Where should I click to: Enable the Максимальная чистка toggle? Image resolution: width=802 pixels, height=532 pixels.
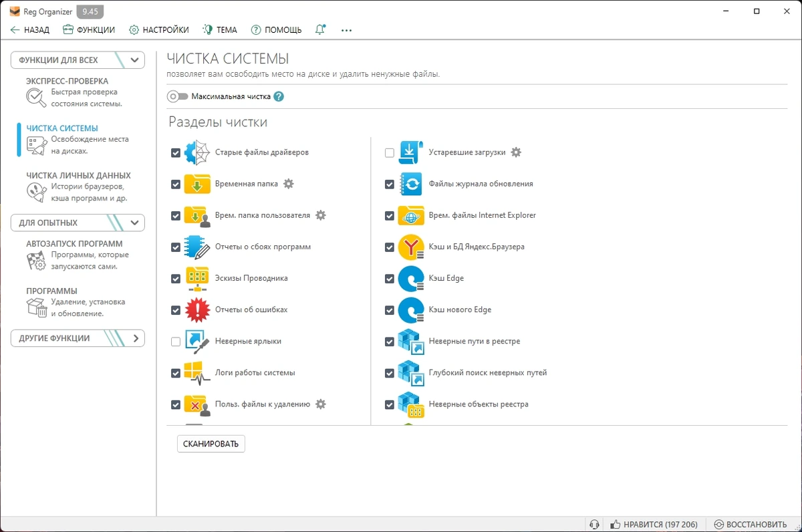pos(178,96)
